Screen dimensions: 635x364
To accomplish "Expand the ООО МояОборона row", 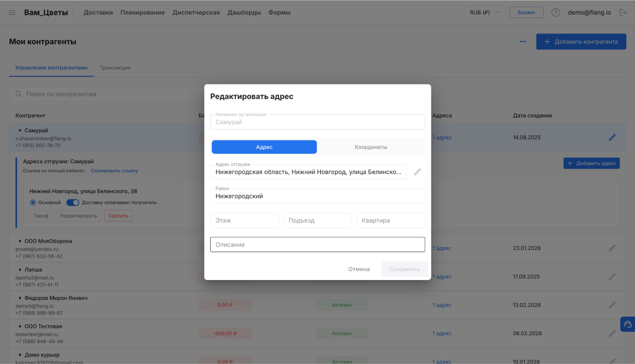I will 20,241.
